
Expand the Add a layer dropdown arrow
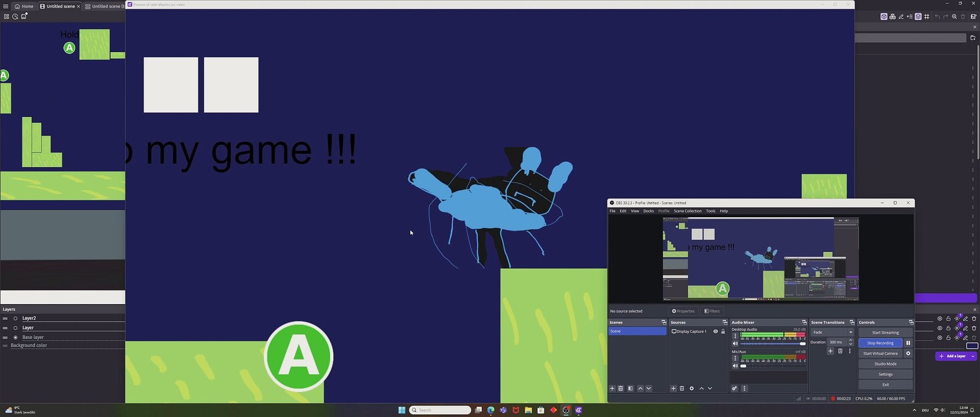pyautogui.click(x=973, y=356)
